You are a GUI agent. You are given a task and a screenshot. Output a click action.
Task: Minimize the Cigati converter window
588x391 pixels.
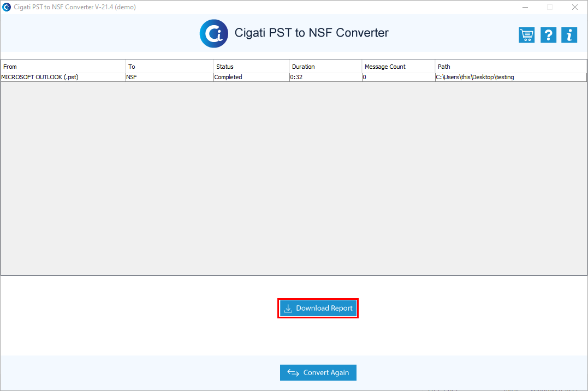click(525, 7)
